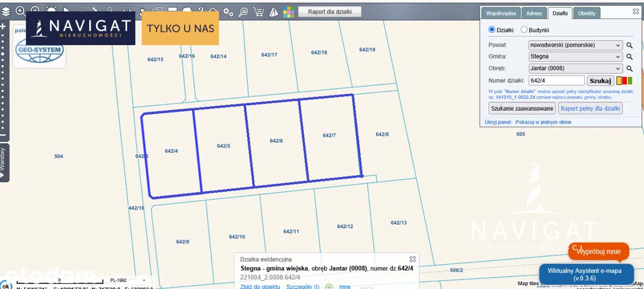Click the search magnifier next to Obręb
Image resolution: width=644 pixels, height=289 pixels.
(630, 69)
